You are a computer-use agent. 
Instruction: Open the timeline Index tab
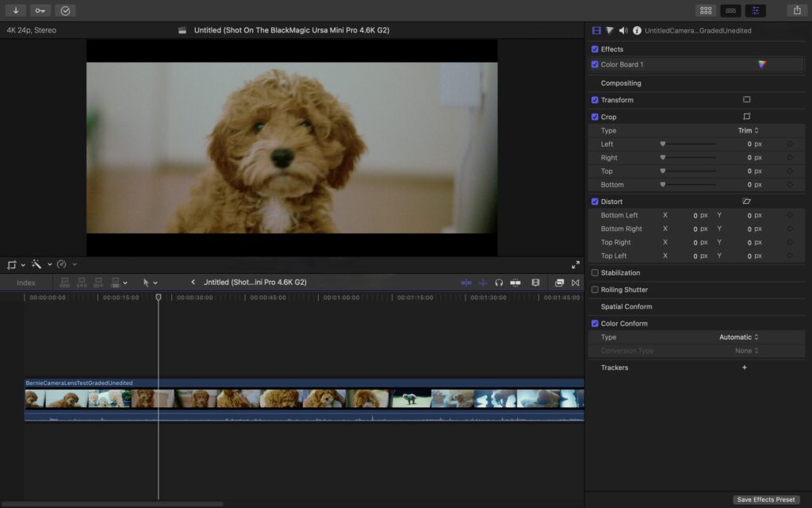[26, 283]
